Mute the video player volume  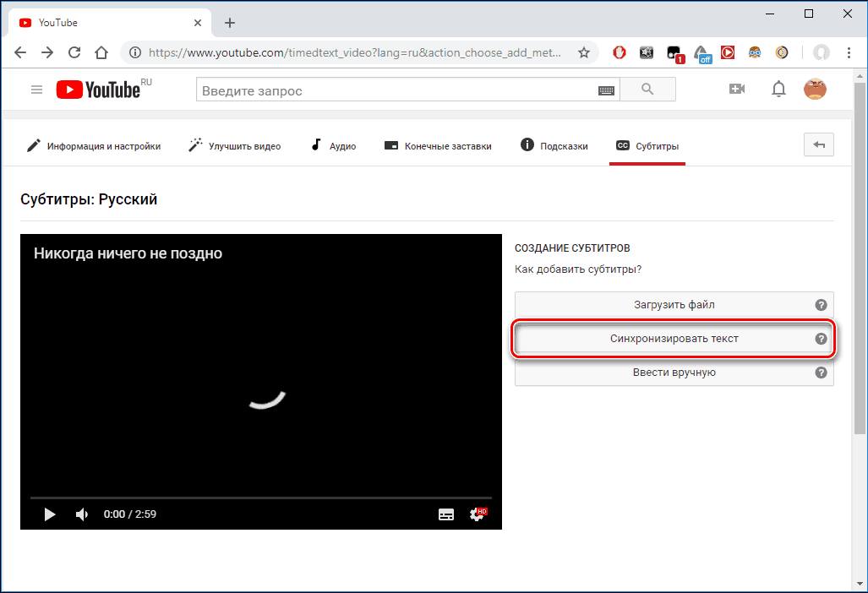pos(82,514)
